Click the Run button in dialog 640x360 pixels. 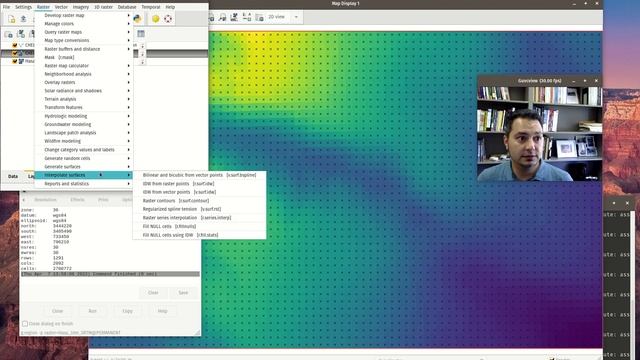(x=93, y=311)
